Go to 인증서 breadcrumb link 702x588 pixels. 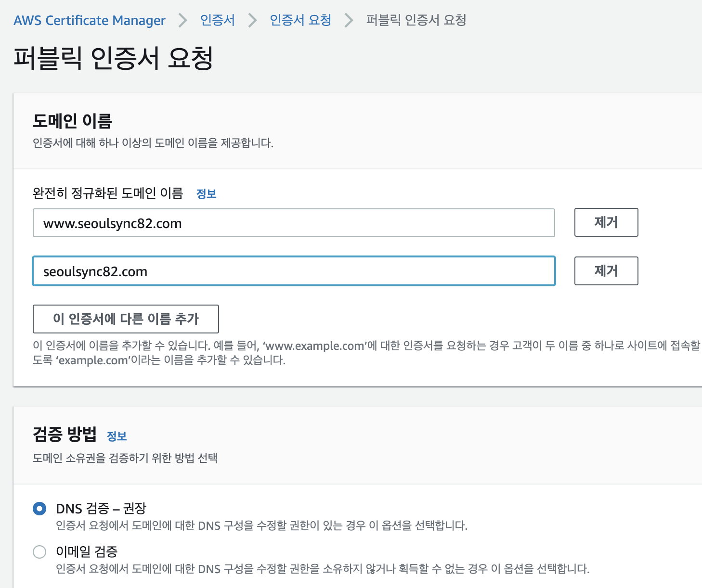point(218,20)
